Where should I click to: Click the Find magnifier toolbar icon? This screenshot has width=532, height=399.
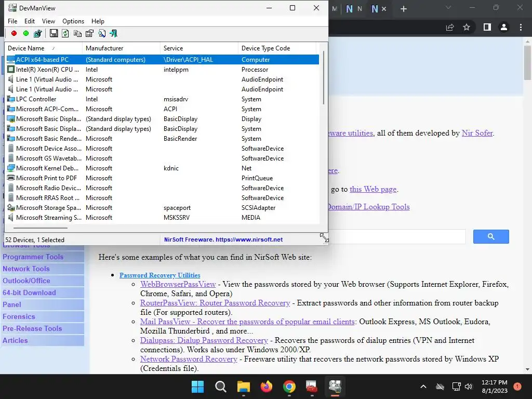pos(102,33)
